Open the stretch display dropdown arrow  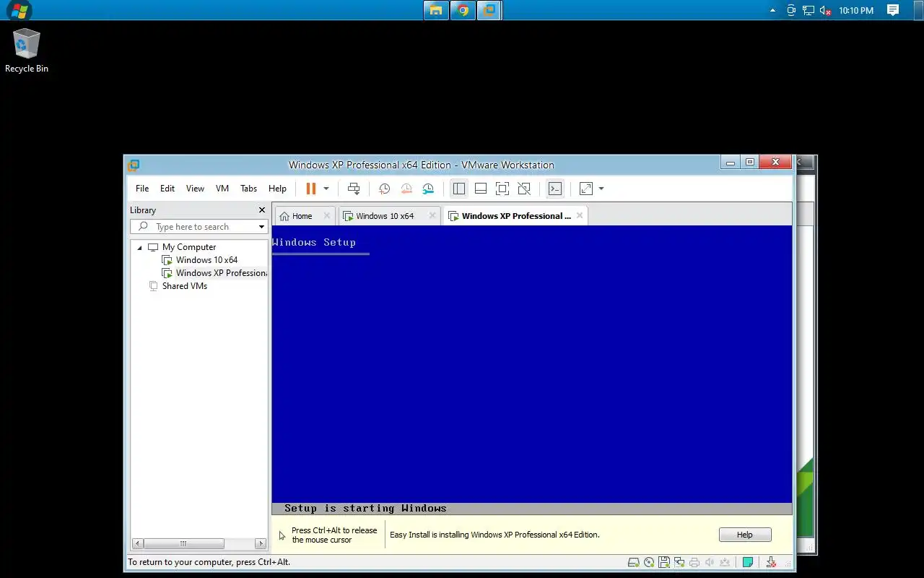[601, 189]
